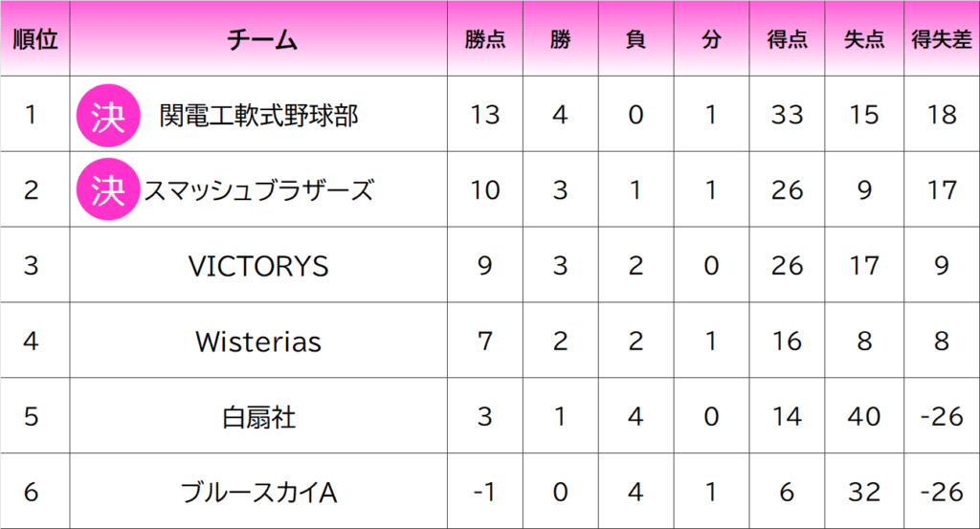Click the 白扇社 team name
This screenshot has width=980, height=529.
coord(258,416)
